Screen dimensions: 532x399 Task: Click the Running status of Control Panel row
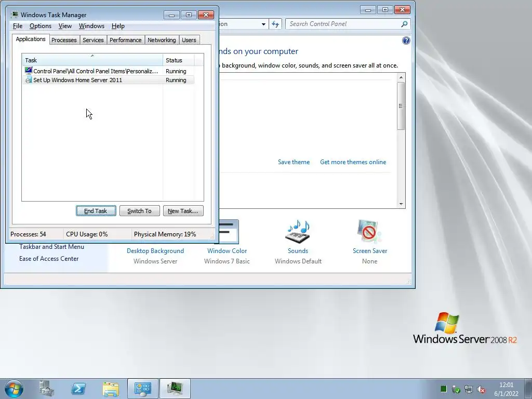pos(176,71)
